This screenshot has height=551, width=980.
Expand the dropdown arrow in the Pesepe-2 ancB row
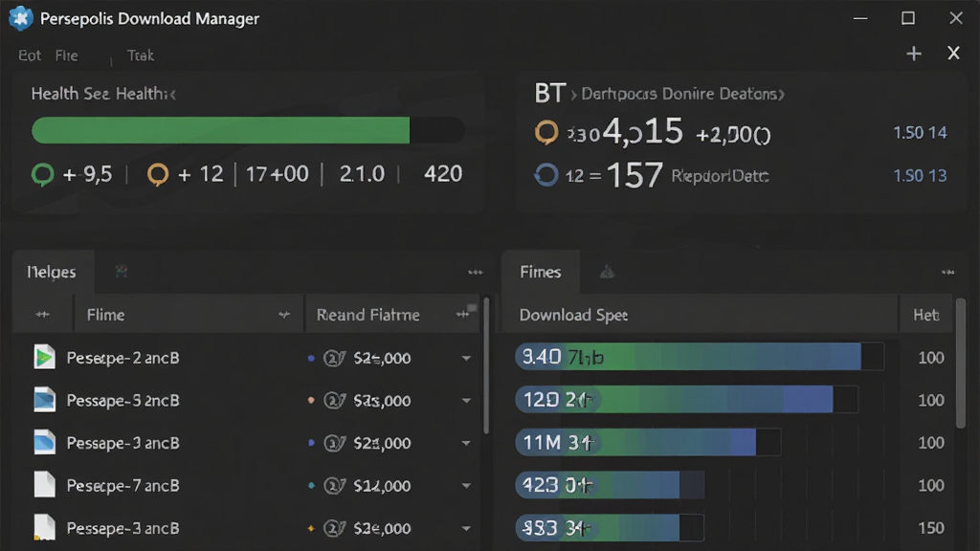pyautogui.click(x=466, y=358)
